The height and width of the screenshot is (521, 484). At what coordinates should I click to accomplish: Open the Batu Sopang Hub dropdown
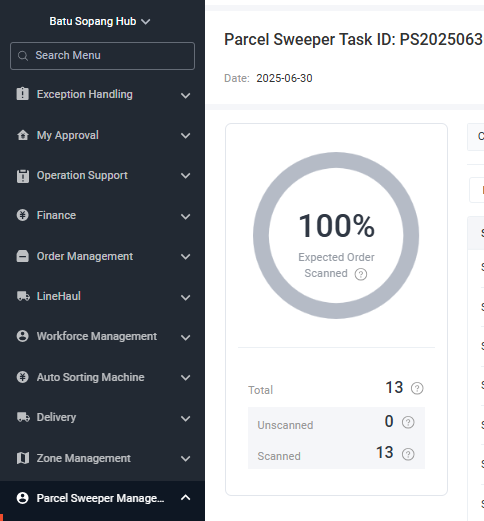coord(100,21)
